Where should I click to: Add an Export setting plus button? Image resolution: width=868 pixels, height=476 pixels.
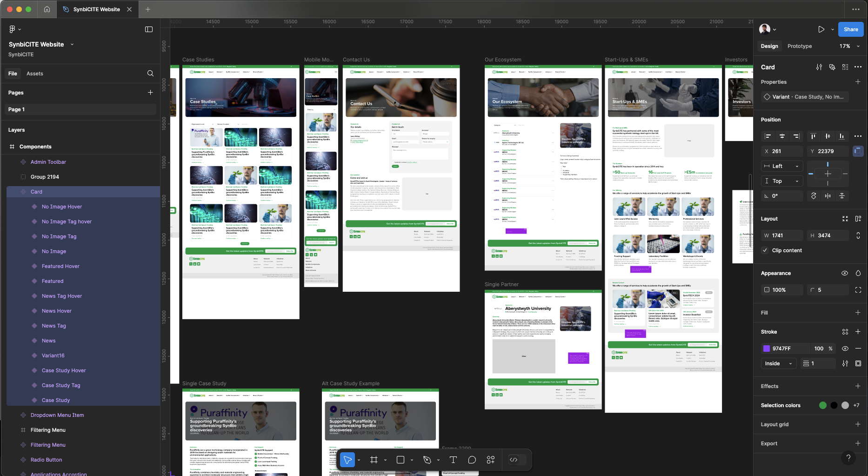[x=858, y=443]
